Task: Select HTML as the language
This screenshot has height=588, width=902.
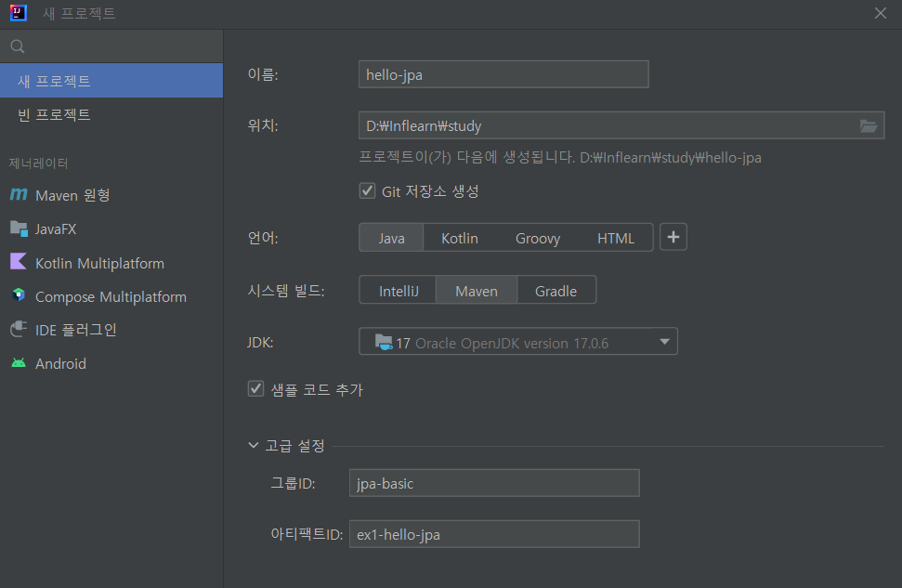Action: point(616,238)
